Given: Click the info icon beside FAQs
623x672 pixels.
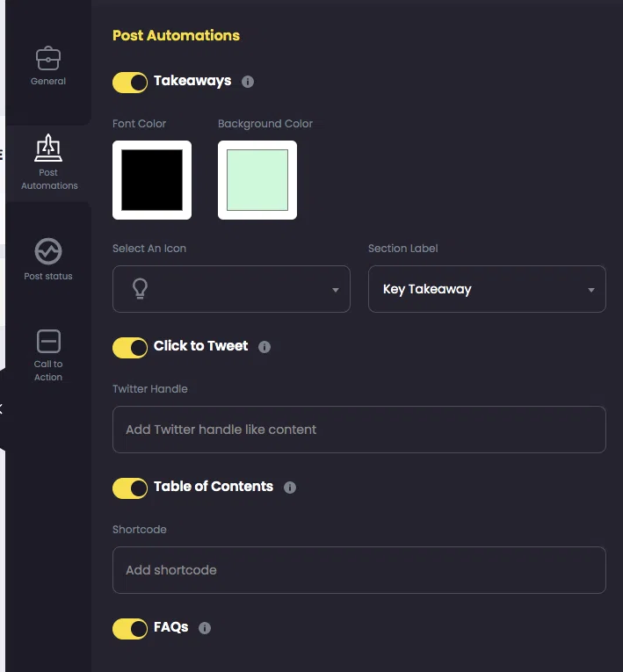Looking at the screenshot, I should (205, 628).
